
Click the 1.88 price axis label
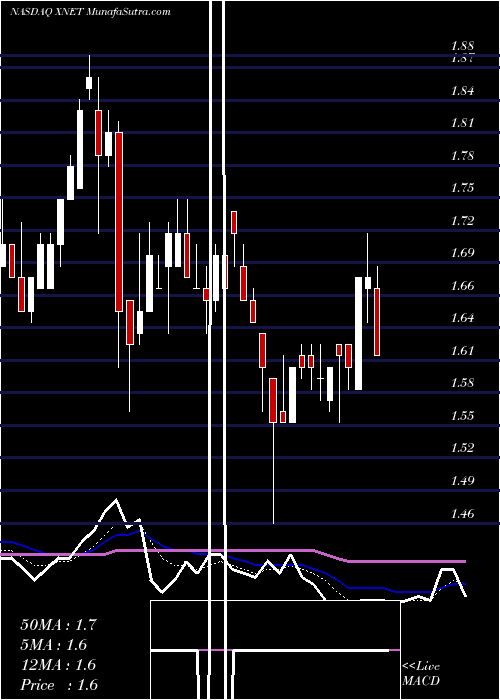(462, 46)
